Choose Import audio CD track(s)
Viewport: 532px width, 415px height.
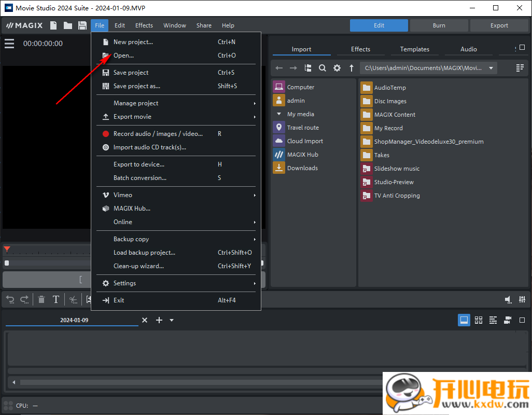[x=176, y=147]
